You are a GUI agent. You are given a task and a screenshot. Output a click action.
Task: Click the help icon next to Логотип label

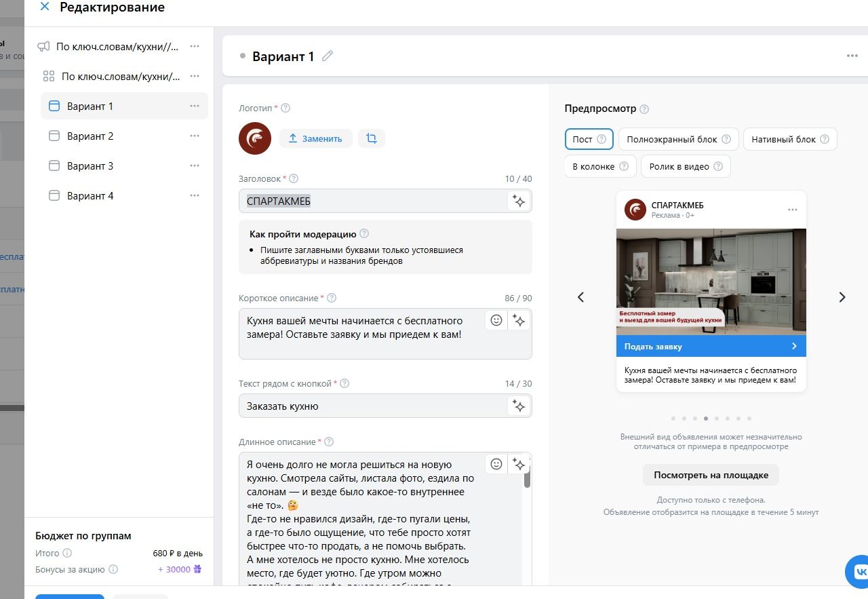click(x=285, y=108)
